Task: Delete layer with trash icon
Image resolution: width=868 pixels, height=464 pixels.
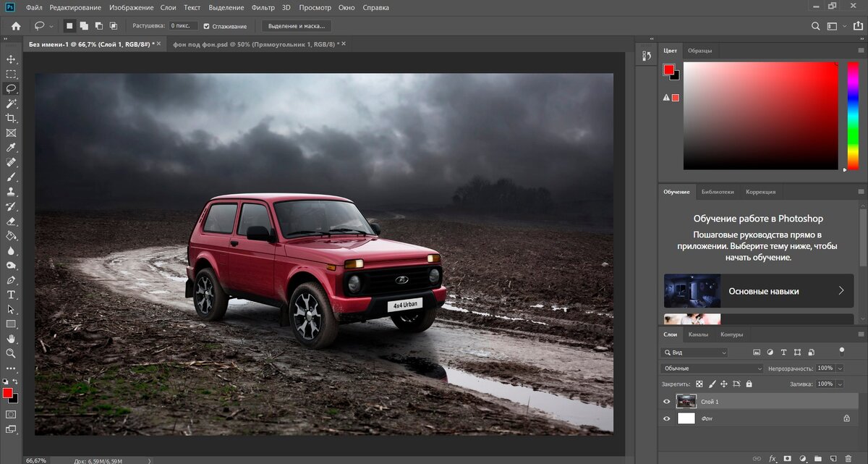Action: click(848, 458)
